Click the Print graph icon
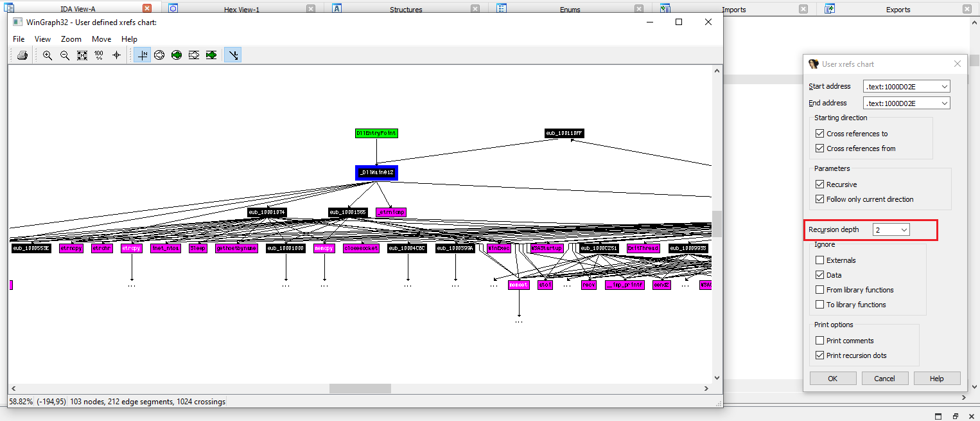 (22, 55)
